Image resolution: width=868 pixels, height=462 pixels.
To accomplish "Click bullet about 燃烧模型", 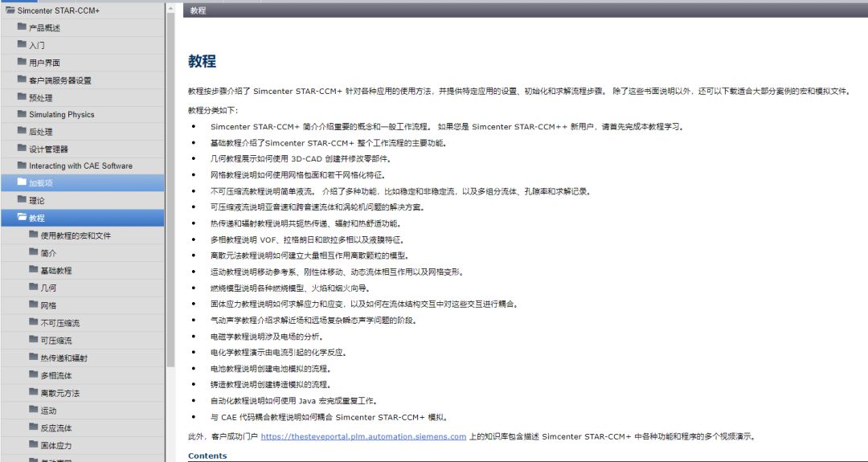I will 290,288.
